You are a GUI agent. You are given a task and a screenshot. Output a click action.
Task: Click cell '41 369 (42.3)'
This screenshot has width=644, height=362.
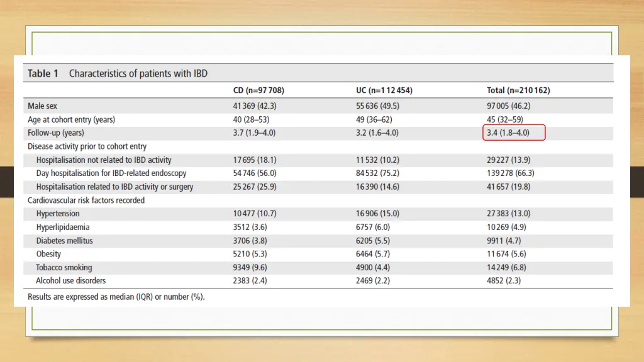(x=255, y=106)
